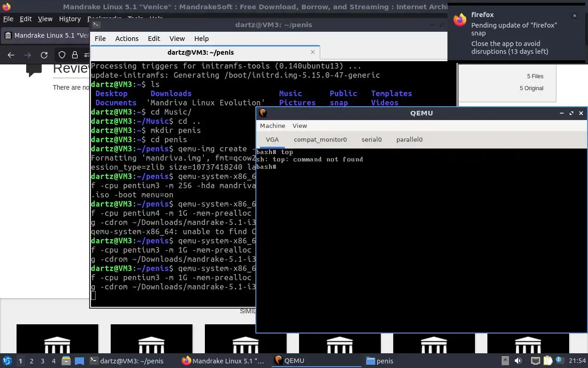This screenshot has height=368, width=588.
Task: Open the clipboard manager tray icon
Action: [547, 361]
